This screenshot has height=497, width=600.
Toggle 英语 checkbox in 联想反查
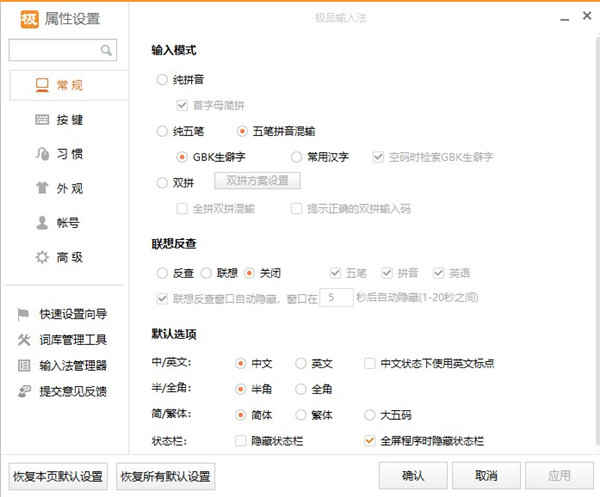pos(439,273)
